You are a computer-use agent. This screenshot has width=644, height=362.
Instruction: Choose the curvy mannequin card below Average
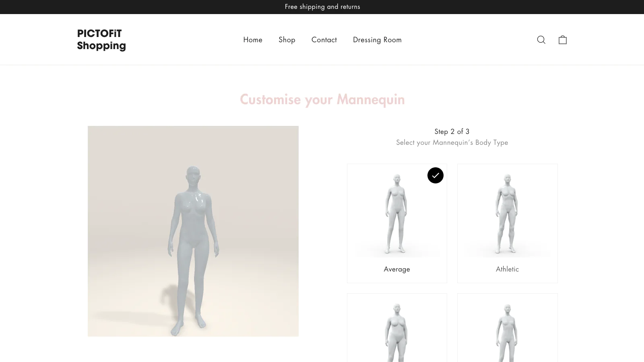point(397,328)
